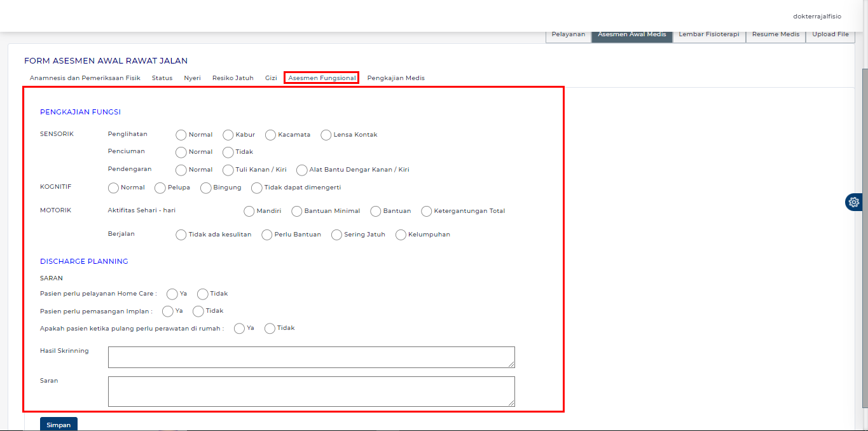Go to Lembar Fisioterapi tab

tap(708, 34)
